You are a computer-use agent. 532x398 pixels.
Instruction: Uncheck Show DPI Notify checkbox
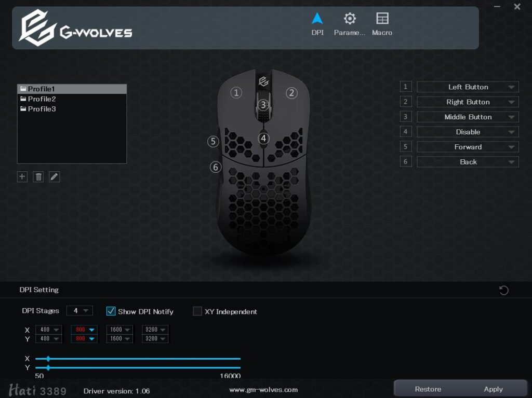pos(111,311)
